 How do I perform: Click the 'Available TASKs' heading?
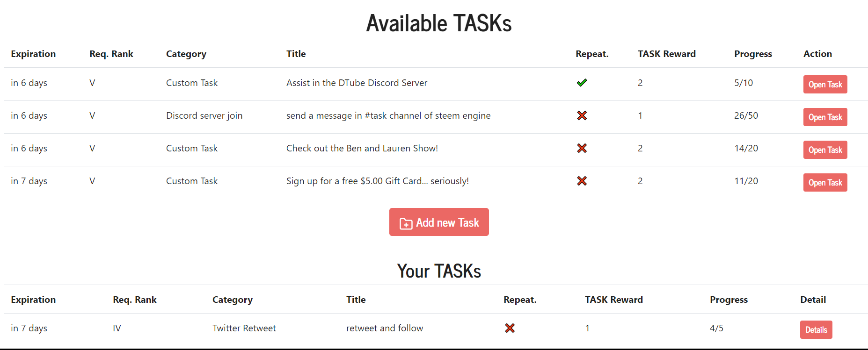click(x=439, y=23)
